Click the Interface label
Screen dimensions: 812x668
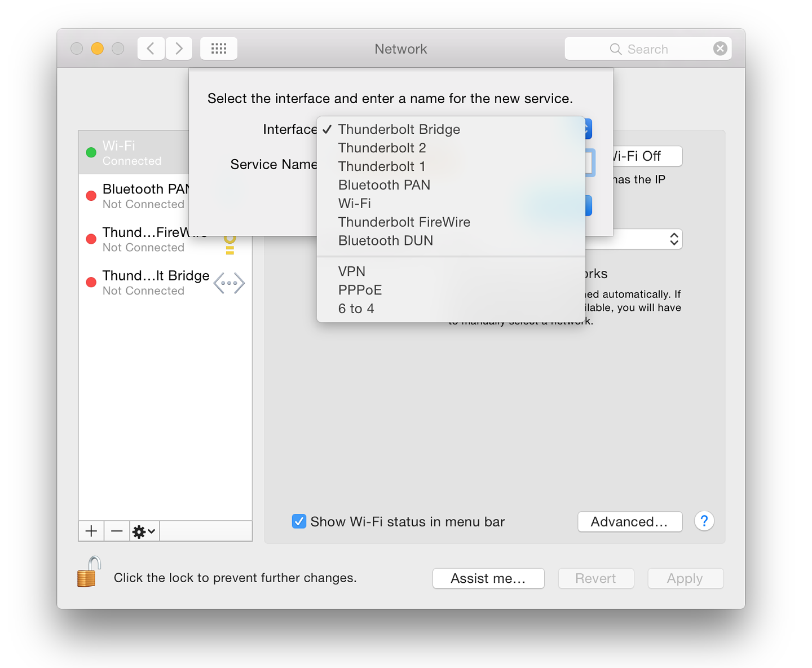[290, 129]
